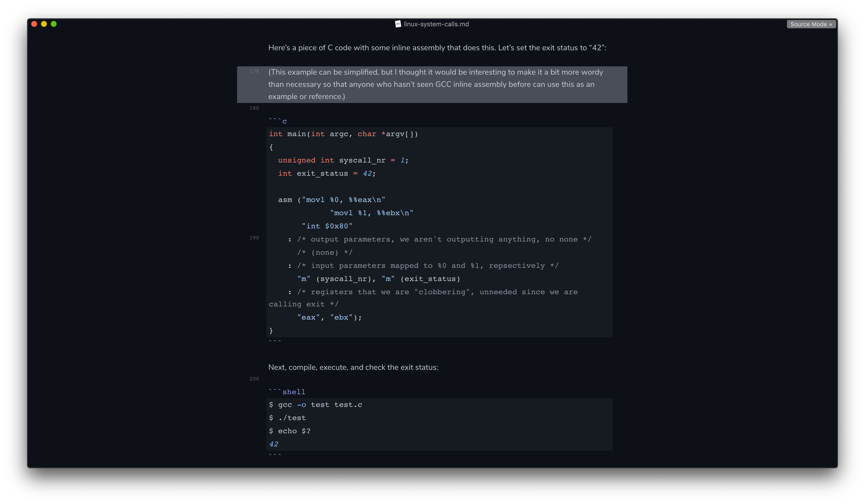
Task: Turn off the Source Mode badge
Action: [811, 24]
